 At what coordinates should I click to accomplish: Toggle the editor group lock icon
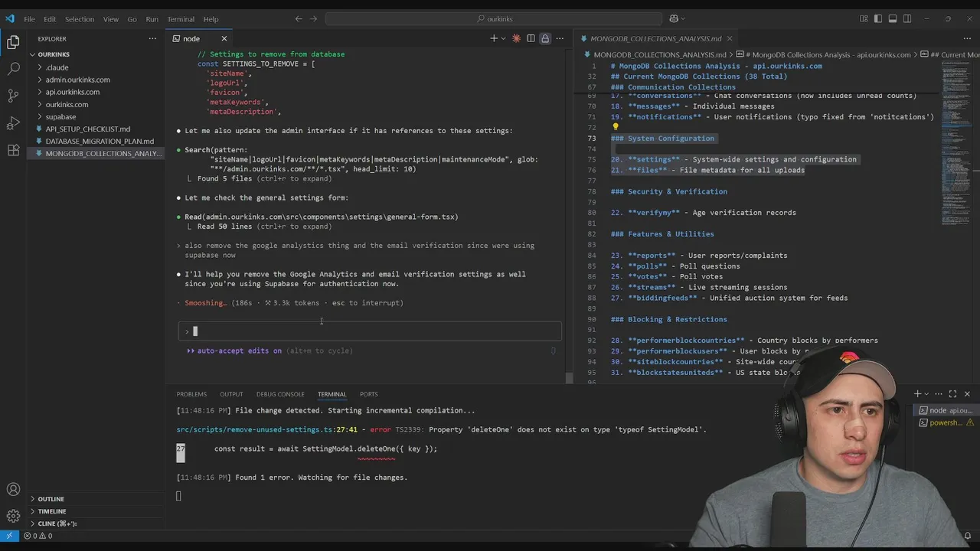545,38
